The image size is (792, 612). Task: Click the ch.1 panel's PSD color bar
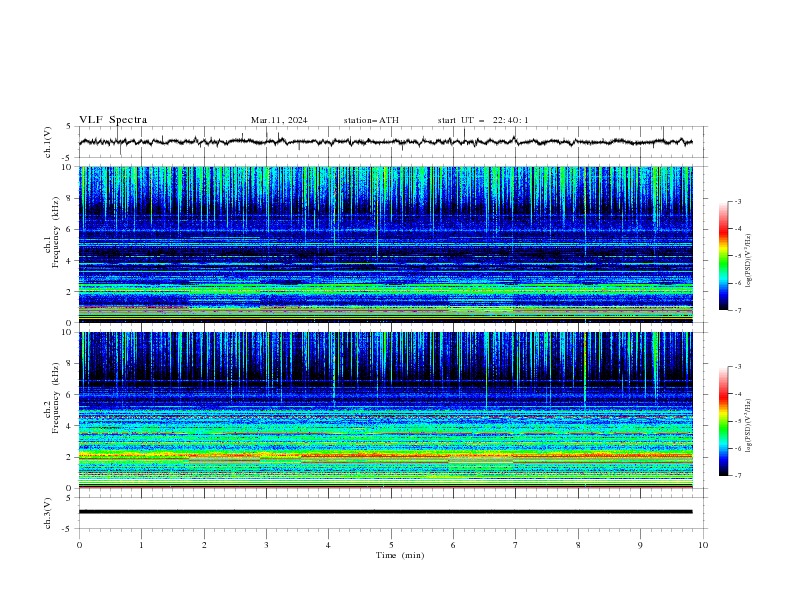click(723, 255)
